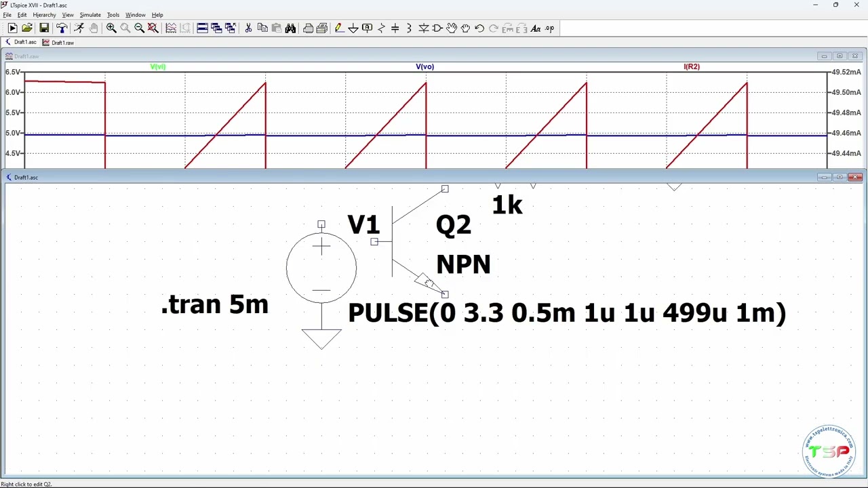The width and height of the screenshot is (868, 488).
Task: Place a Ground symbol from toolbar
Action: click(x=353, y=28)
